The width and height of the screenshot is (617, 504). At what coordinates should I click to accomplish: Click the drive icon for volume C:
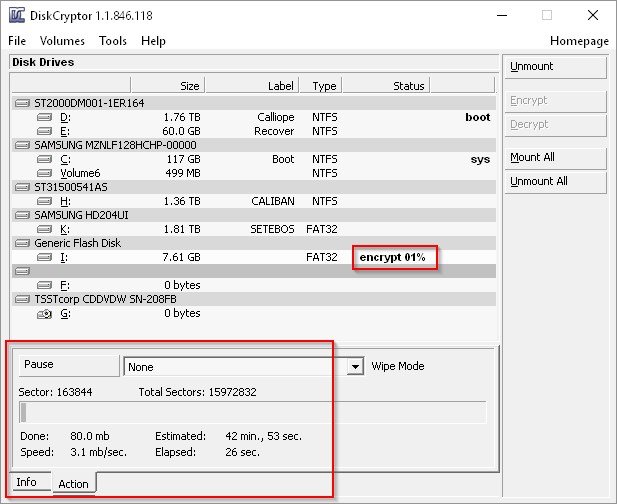44,159
